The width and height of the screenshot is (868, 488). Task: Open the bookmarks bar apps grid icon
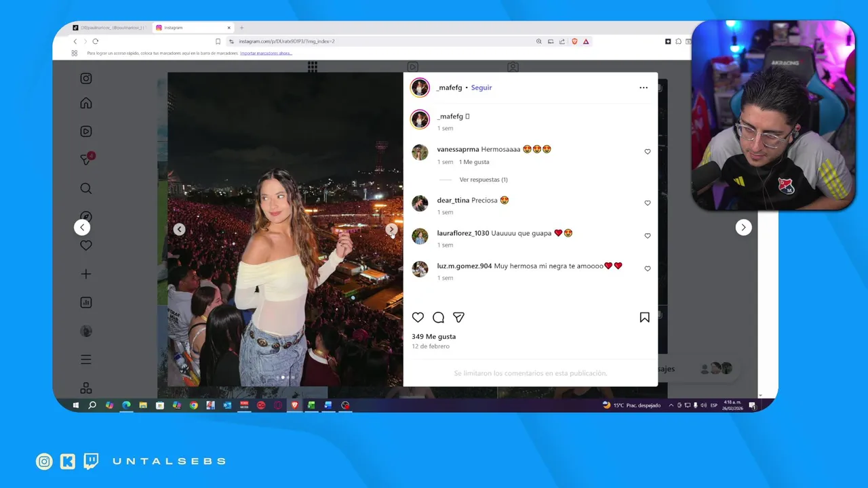point(75,53)
